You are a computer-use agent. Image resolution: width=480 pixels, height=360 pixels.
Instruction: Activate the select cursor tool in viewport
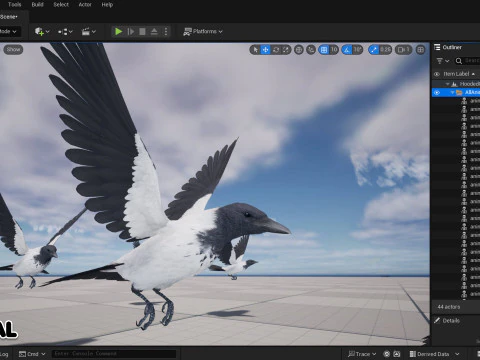(255, 50)
